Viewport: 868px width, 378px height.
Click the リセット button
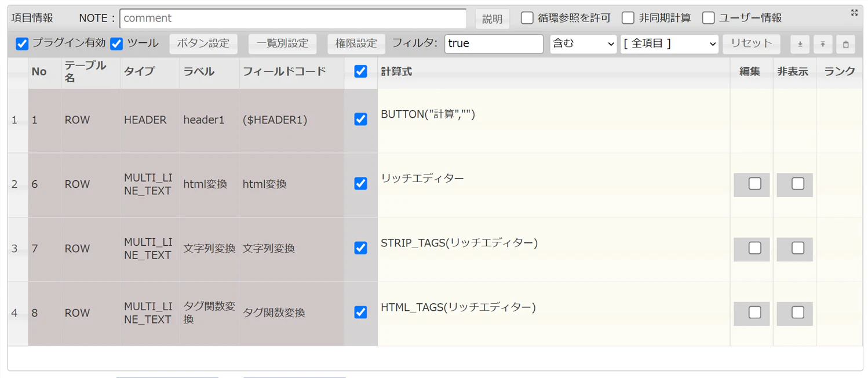(751, 43)
